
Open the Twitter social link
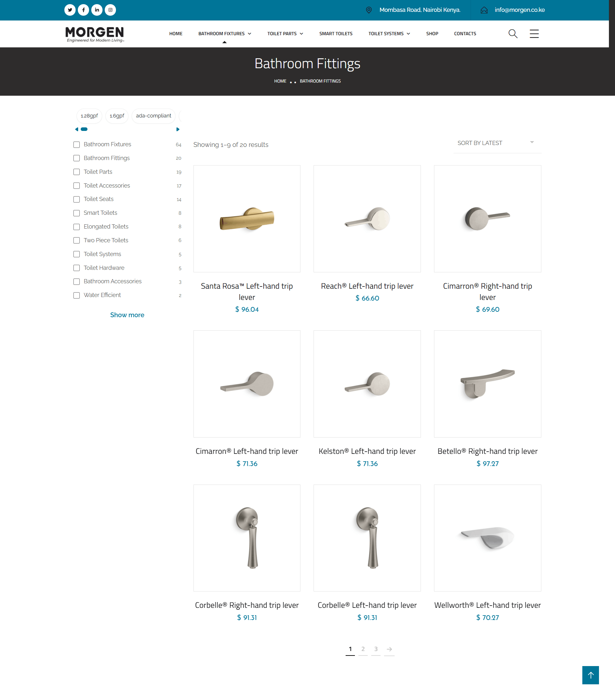(x=70, y=10)
